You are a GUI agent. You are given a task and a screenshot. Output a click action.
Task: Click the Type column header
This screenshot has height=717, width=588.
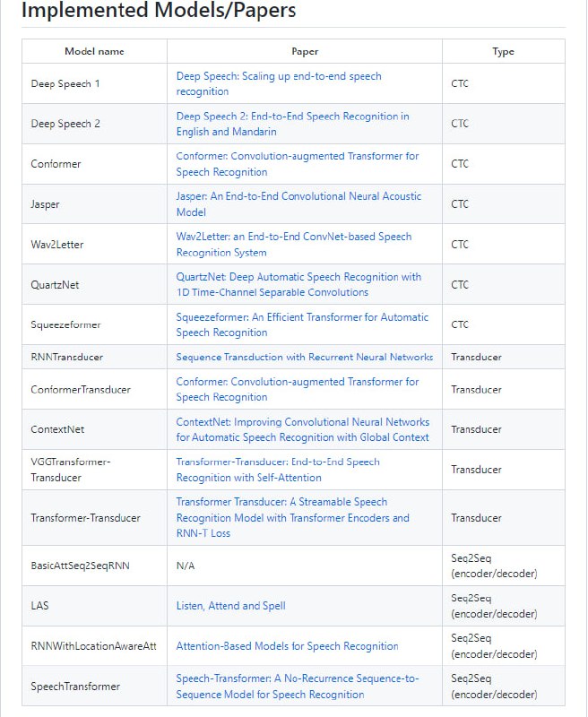coord(503,52)
